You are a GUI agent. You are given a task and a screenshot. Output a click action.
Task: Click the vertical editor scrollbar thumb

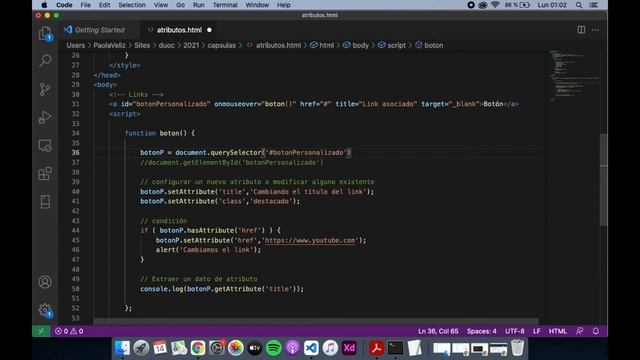click(604, 180)
